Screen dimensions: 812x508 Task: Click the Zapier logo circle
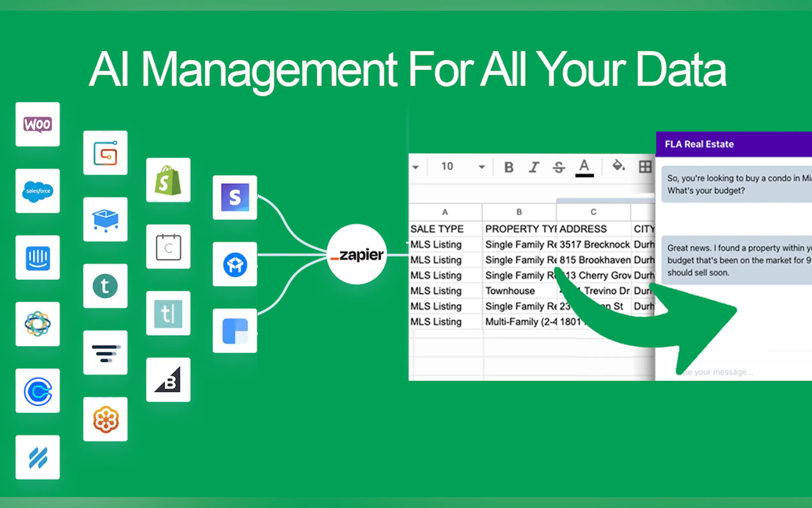(x=357, y=254)
